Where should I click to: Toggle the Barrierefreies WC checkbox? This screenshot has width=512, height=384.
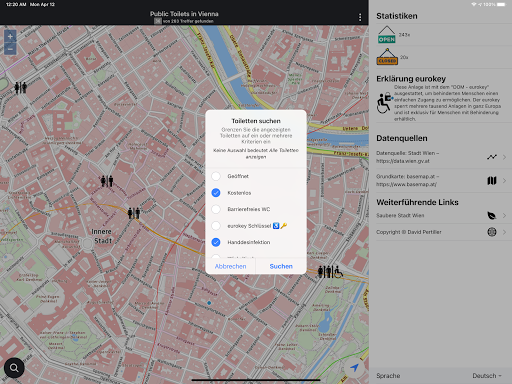pos(216,209)
